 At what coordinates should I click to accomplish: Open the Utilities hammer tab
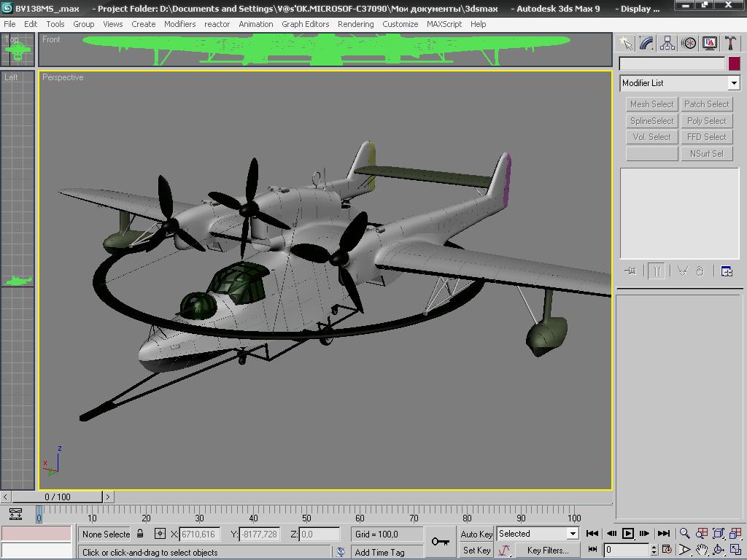point(730,43)
